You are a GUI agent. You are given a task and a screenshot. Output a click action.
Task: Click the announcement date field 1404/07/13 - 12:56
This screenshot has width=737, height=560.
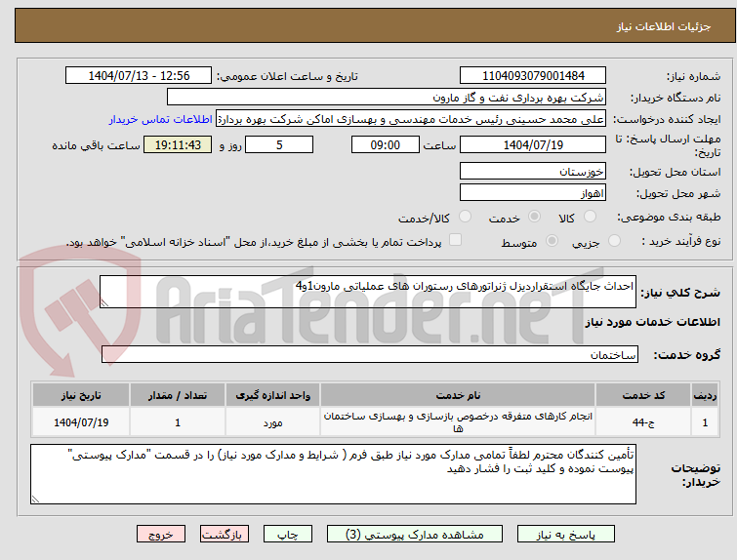tap(139, 76)
